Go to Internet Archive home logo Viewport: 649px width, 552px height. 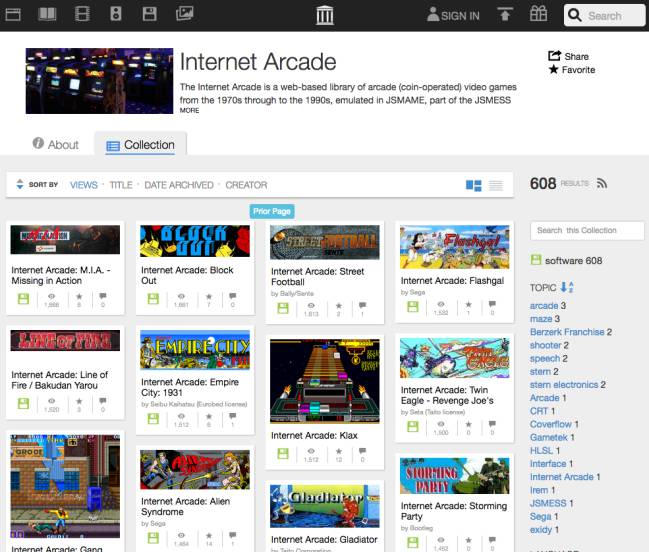324,15
